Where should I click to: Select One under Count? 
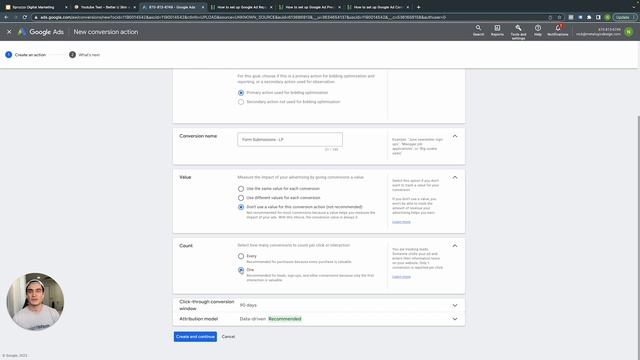(241, 270)
